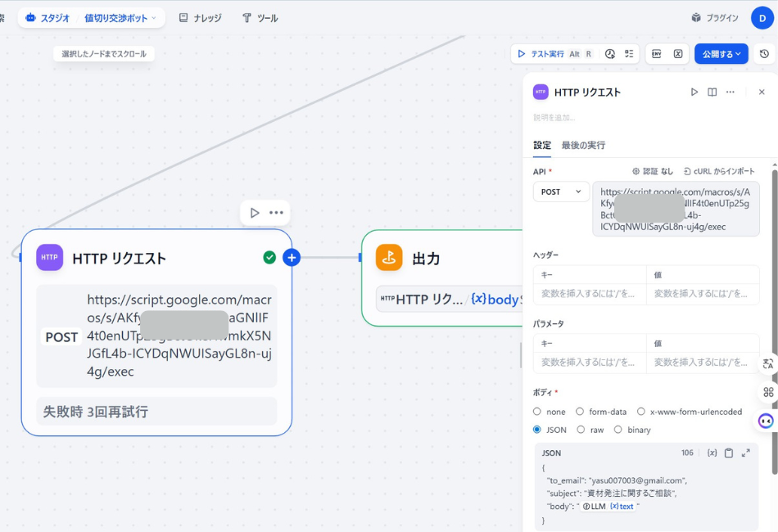
Task: Open the ENV environment variables icon
Action: 656,54
